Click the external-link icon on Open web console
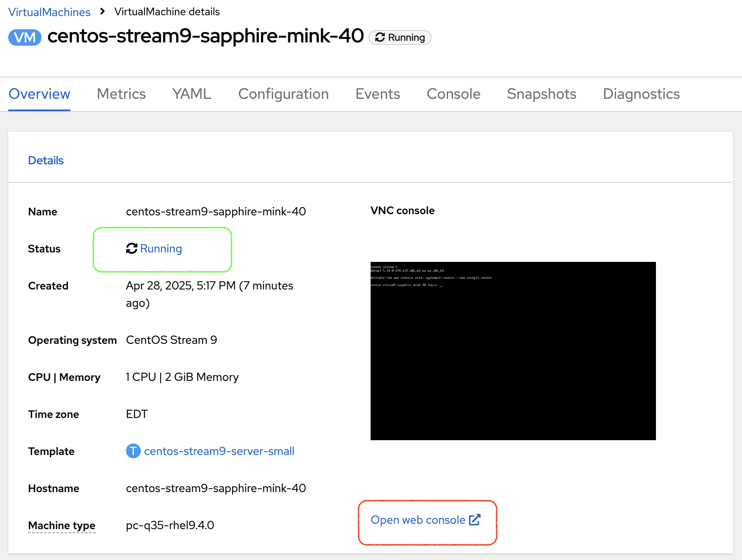This screenshot has width=742, height=560. pyautogui.click(x=475, y=520)
